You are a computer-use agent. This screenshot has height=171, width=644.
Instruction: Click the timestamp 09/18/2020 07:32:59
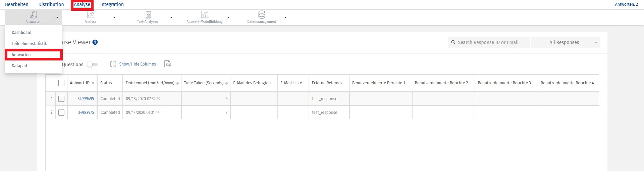coord(143,99)
